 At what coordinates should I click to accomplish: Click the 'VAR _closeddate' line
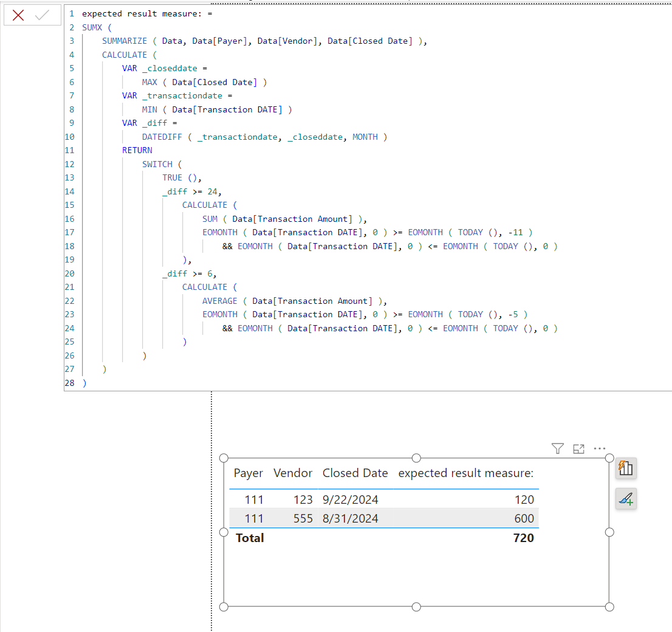pyautogui.click(x=165, y=69)
